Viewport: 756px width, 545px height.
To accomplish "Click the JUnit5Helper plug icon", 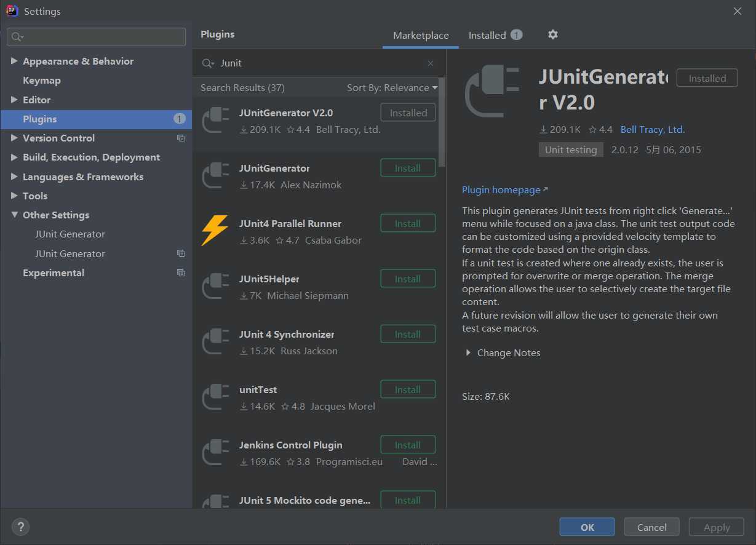I will pos(216,286).
